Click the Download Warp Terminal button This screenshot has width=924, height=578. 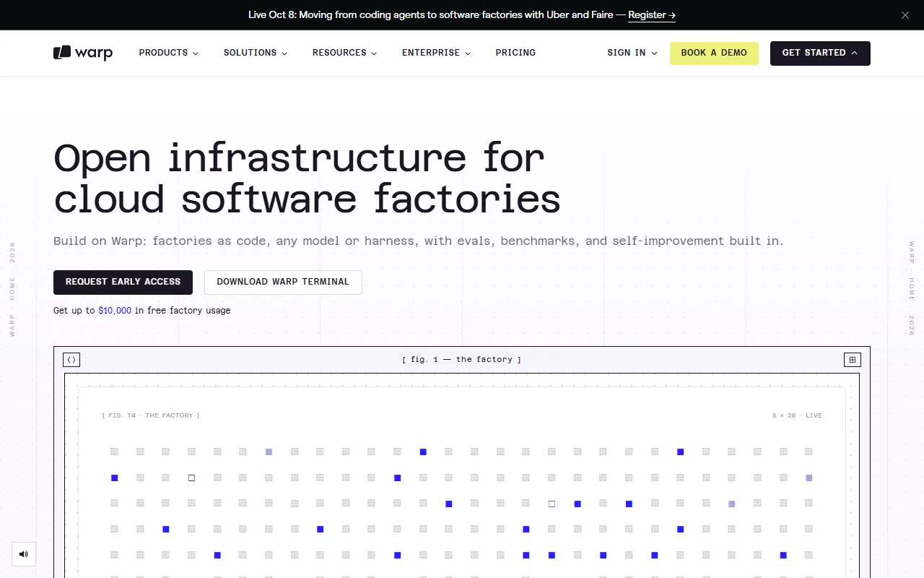point(283,282)
